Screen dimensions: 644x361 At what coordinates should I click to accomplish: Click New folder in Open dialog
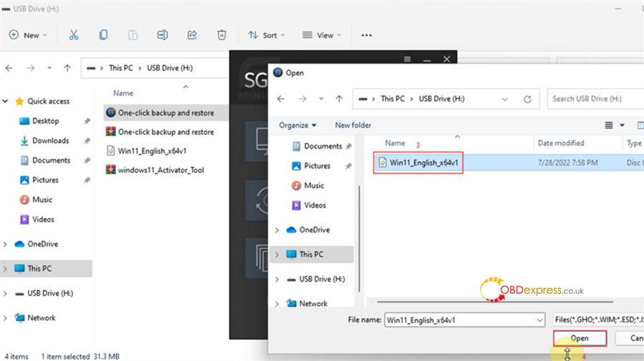[353, 125]
